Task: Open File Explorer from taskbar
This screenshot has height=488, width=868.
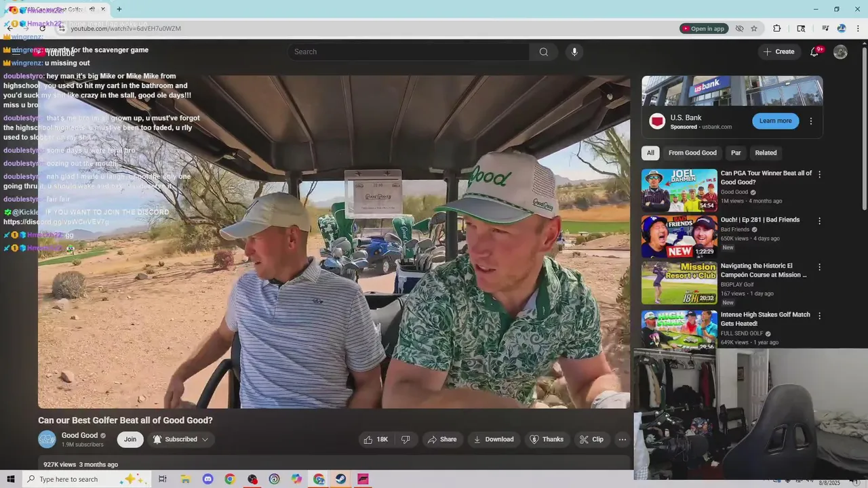Action: pyautogui.click(x=185, y=479)
